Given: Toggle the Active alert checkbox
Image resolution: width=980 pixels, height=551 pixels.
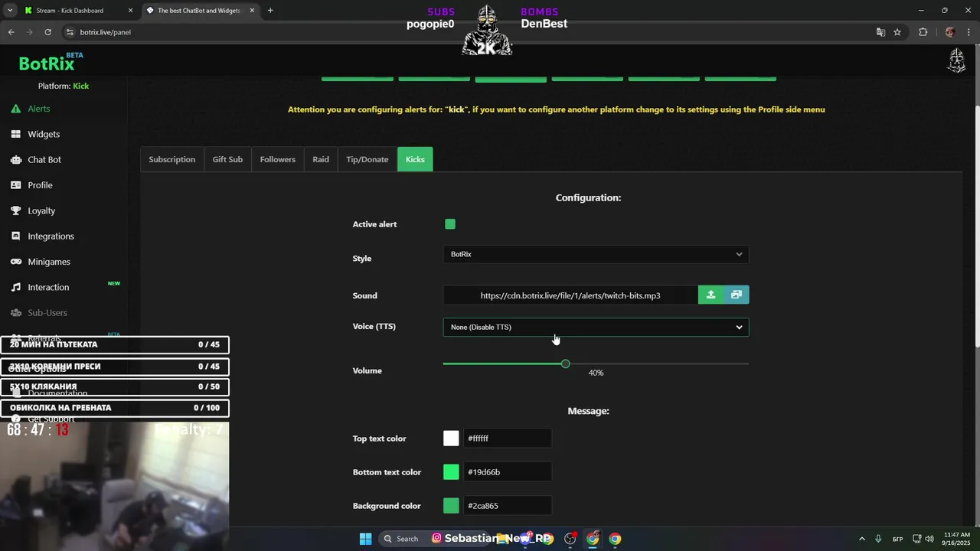Looking at the screenshot, I should click(450, 224).
